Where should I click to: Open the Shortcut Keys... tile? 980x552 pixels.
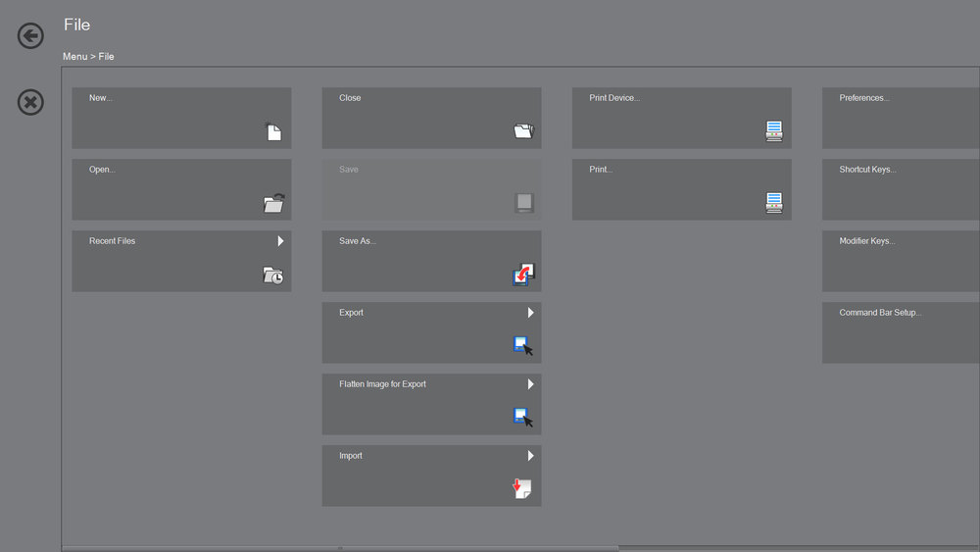pos(901,189)
